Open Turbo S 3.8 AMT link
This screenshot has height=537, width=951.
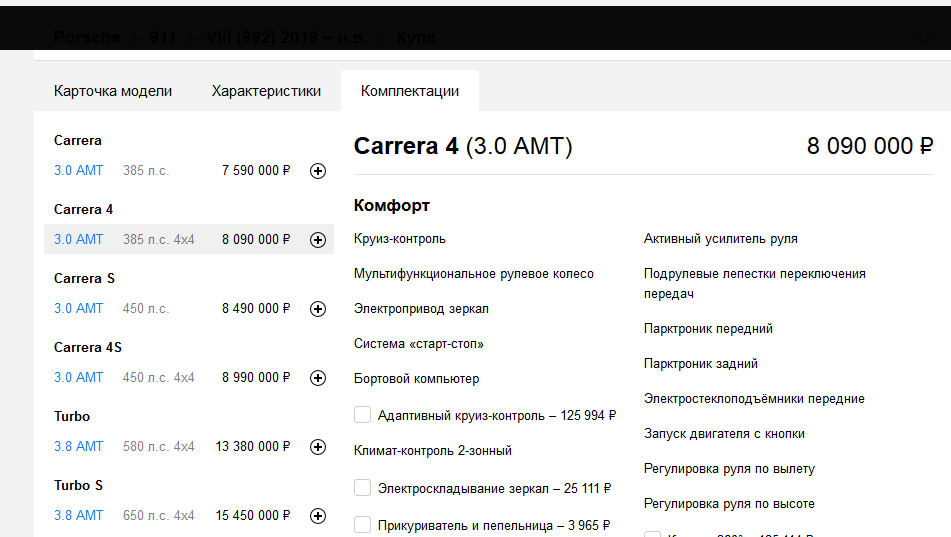(79, 515)
